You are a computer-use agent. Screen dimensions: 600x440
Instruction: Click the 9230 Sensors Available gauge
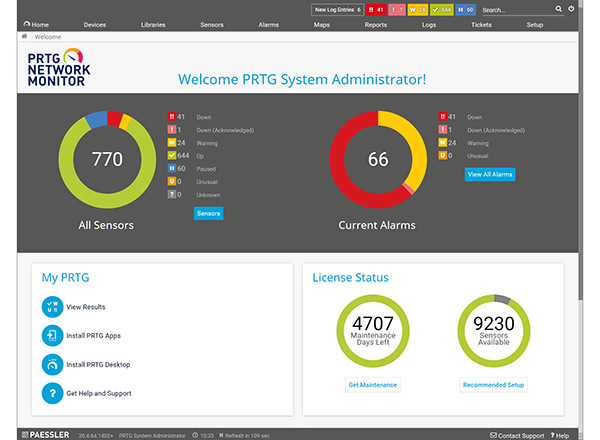pos(494,331)
